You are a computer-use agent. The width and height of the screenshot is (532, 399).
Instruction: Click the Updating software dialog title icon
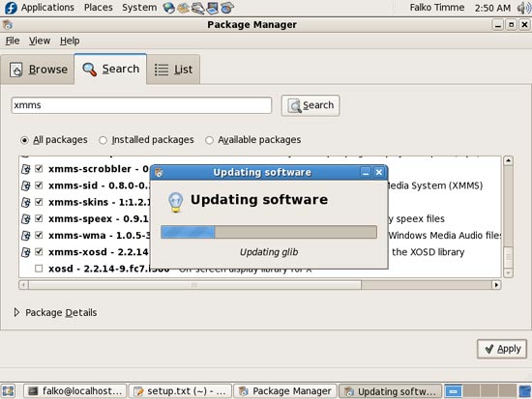click(159, 173)
